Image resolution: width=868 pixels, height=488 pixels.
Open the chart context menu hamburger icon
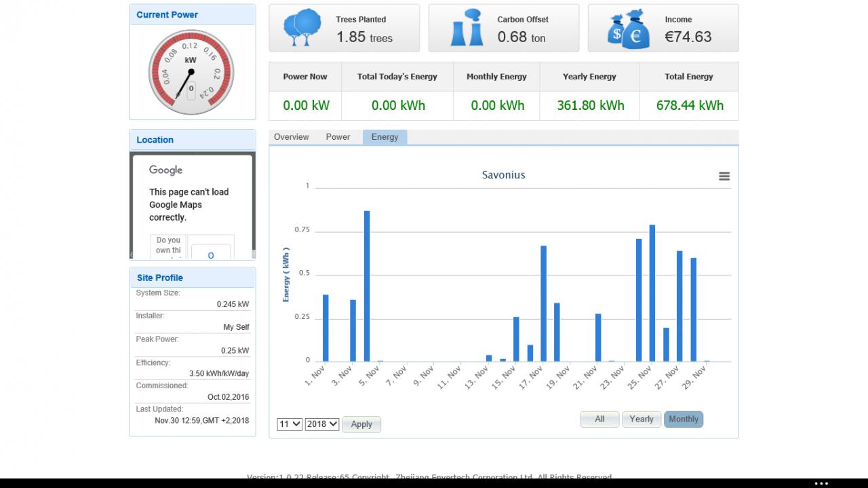coord(724,176)
